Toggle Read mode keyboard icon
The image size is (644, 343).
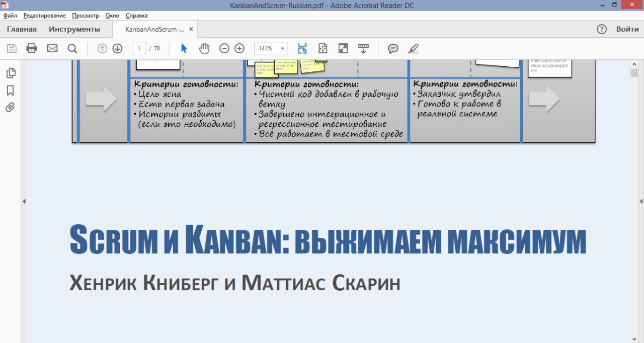tap(363, 48)
